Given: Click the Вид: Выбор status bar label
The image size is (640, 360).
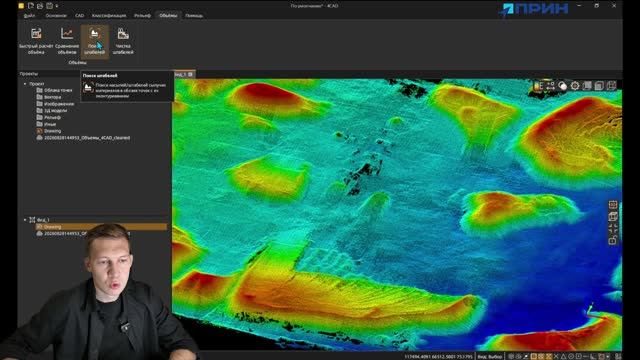Looking at the screenshot, I should (490, 356).
